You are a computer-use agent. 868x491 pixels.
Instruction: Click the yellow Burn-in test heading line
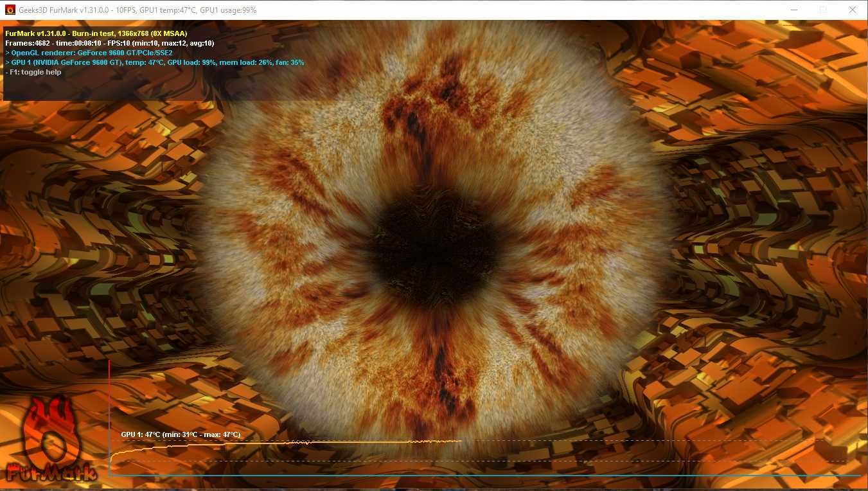click(x=96, y=33)
